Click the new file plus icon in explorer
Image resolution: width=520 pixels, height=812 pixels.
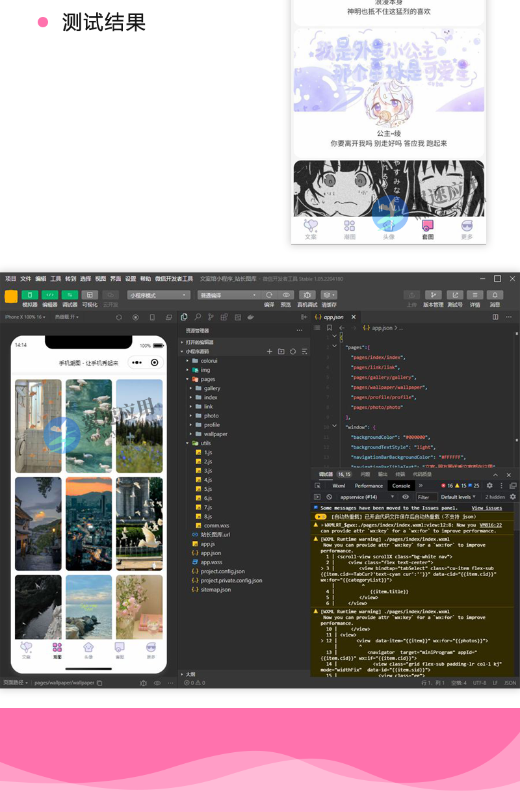[x=270, y=351]
